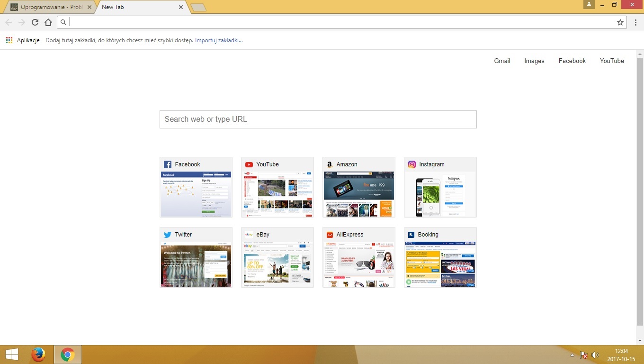Open the Facebook link at top right

572,61
